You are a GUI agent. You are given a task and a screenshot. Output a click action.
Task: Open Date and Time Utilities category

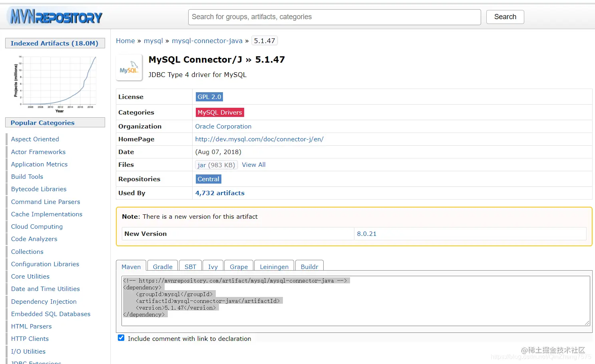coord(46,289)
